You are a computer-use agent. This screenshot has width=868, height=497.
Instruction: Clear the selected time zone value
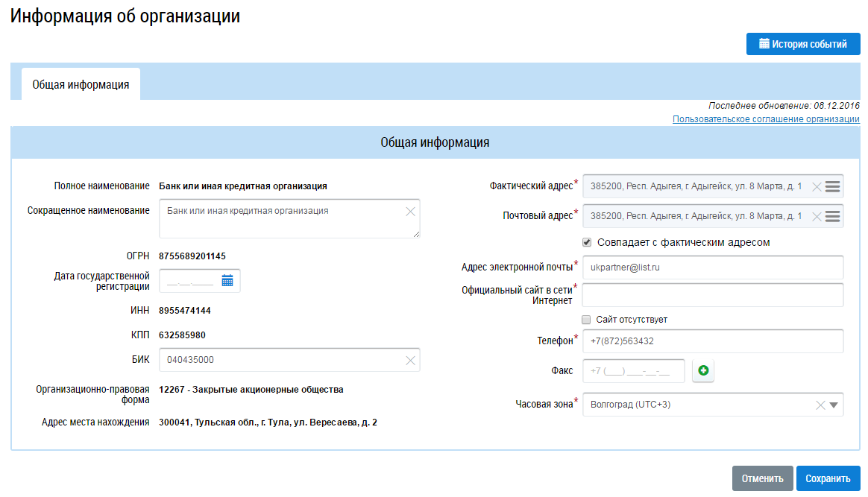820,405
